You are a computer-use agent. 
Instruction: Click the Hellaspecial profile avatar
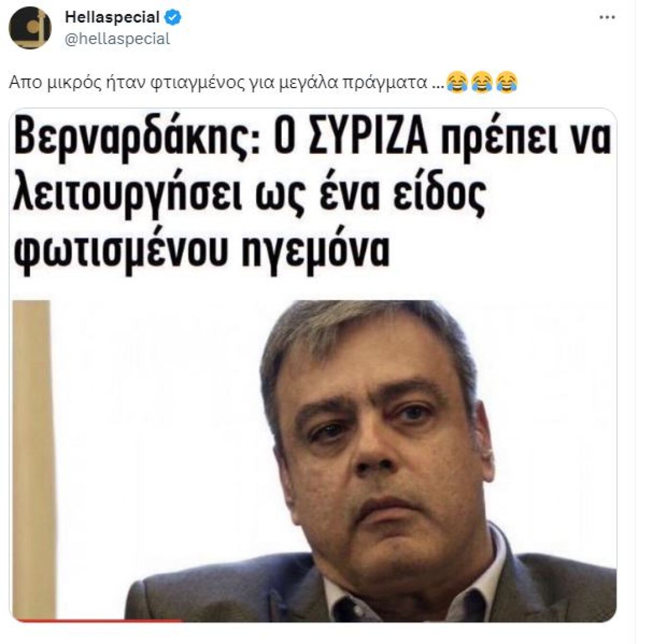pos(30,28)
